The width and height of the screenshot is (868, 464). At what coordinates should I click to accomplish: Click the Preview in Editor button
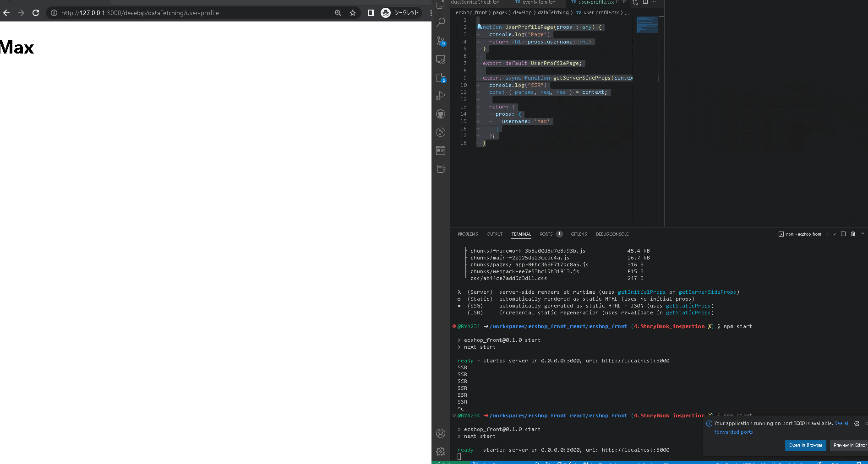(849, 445)
